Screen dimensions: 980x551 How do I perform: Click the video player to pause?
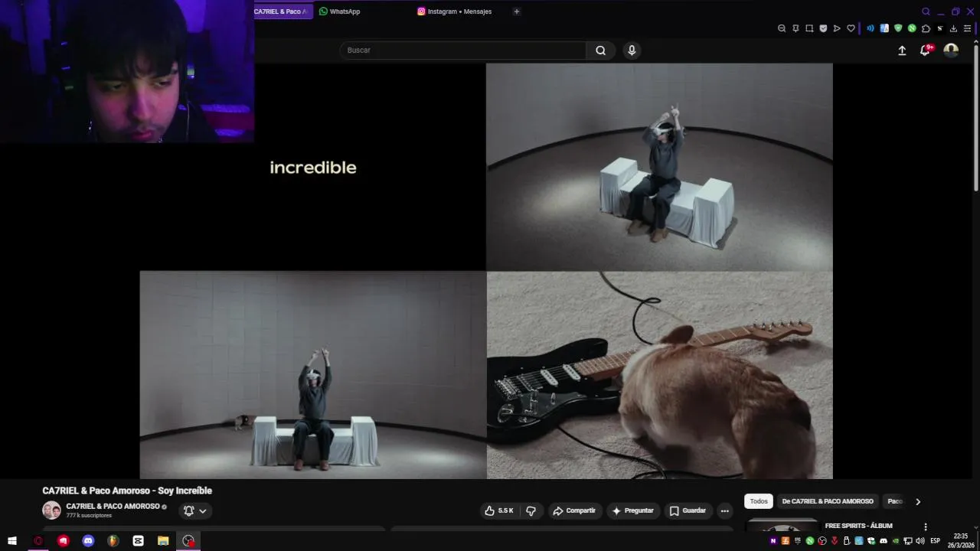pyautogui.click(x=486, y=271)
